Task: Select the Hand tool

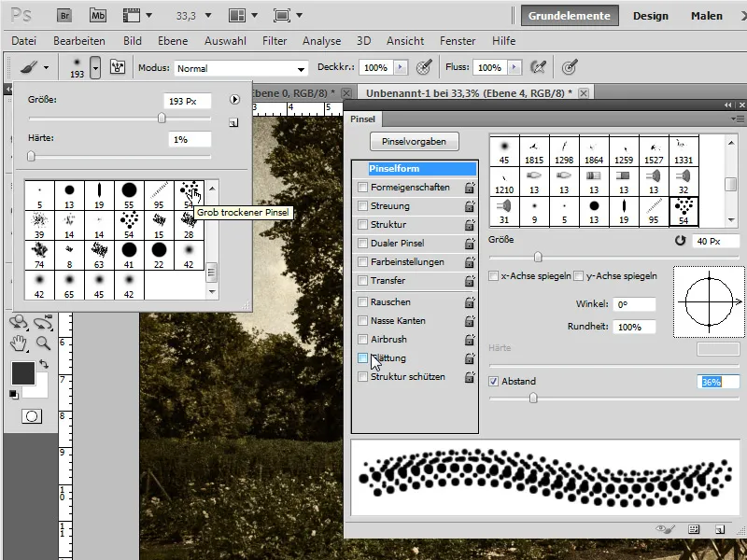Action: pos(19,343)
